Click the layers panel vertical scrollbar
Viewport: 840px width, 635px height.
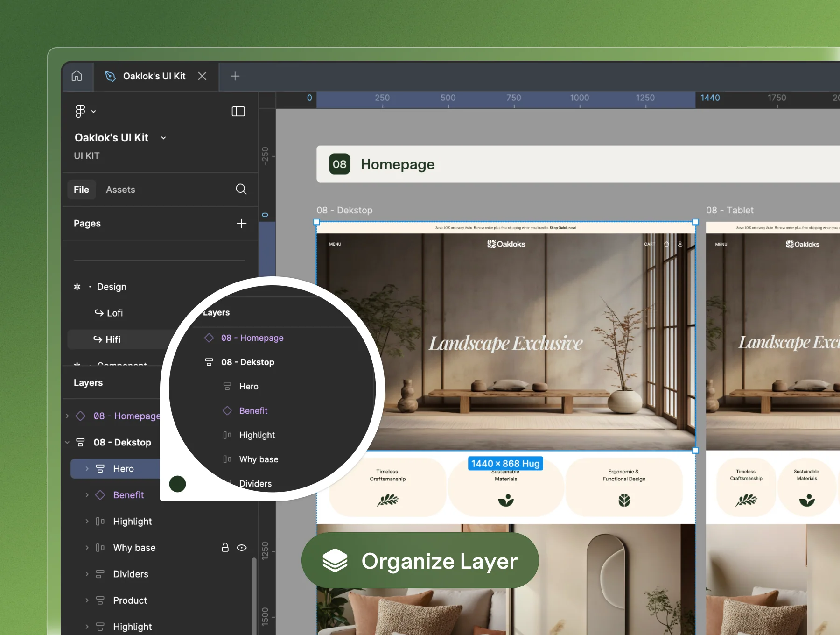click(x=254, y=596)
